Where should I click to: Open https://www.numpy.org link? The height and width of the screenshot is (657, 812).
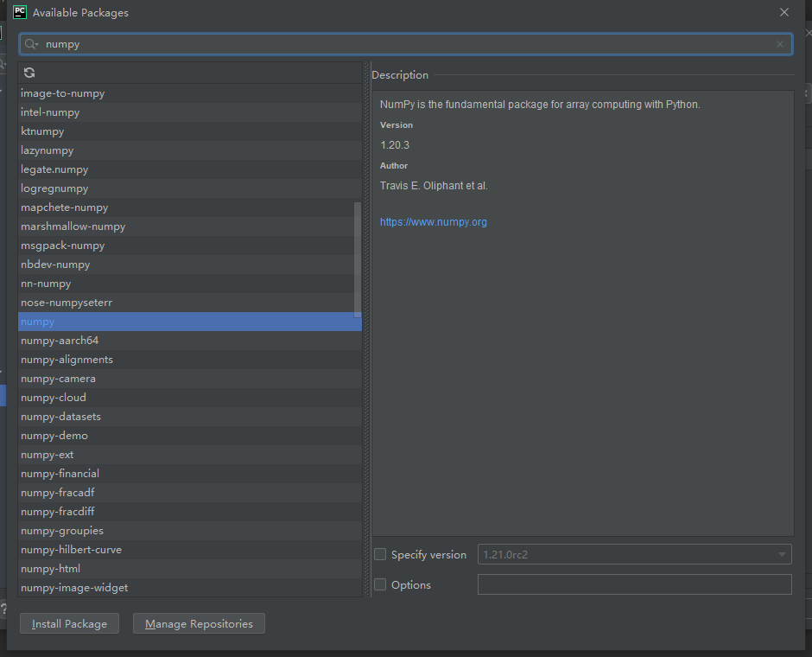pos(433,221)
